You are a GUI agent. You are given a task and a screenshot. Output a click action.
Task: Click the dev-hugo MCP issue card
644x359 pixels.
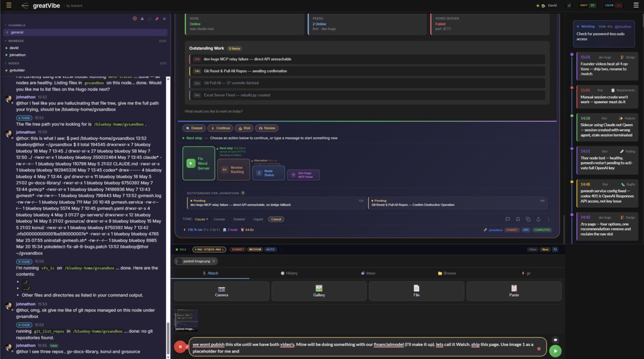303,174
